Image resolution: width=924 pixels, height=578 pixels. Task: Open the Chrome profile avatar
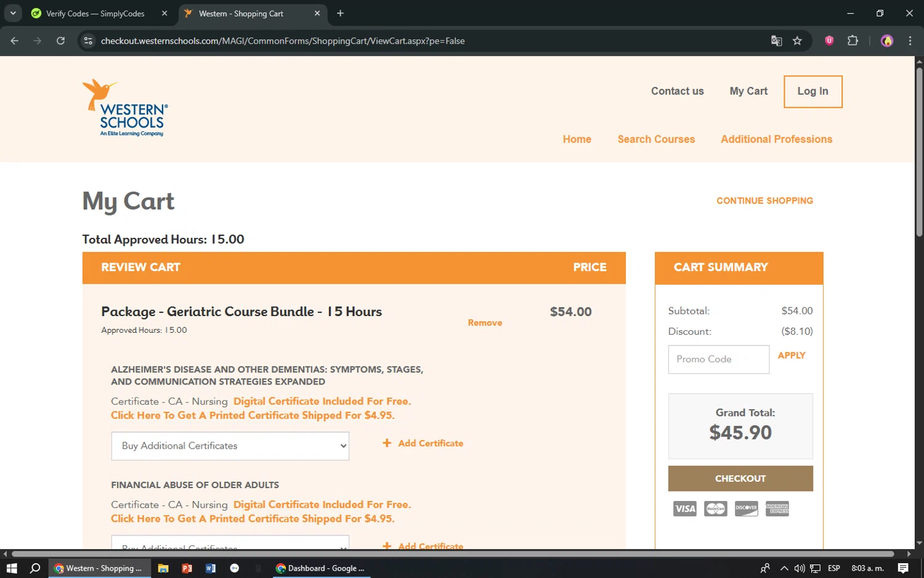[887, 41]
